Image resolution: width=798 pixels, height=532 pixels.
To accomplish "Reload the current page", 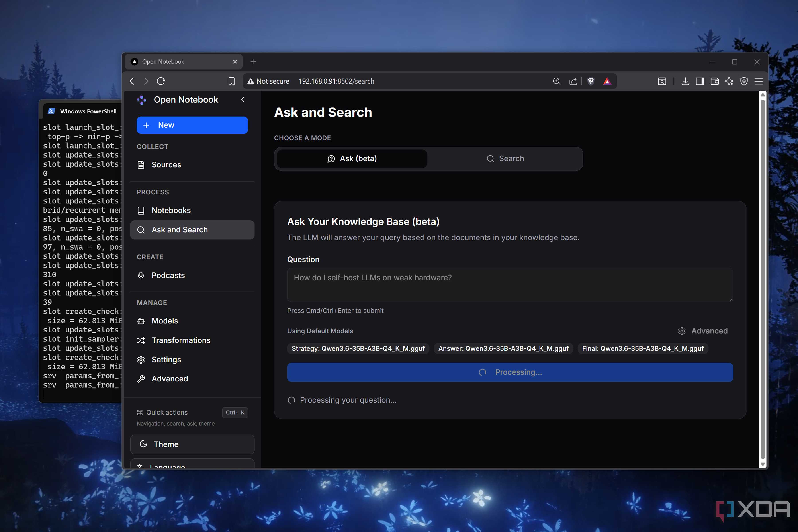I will click(x=161, y=81).
